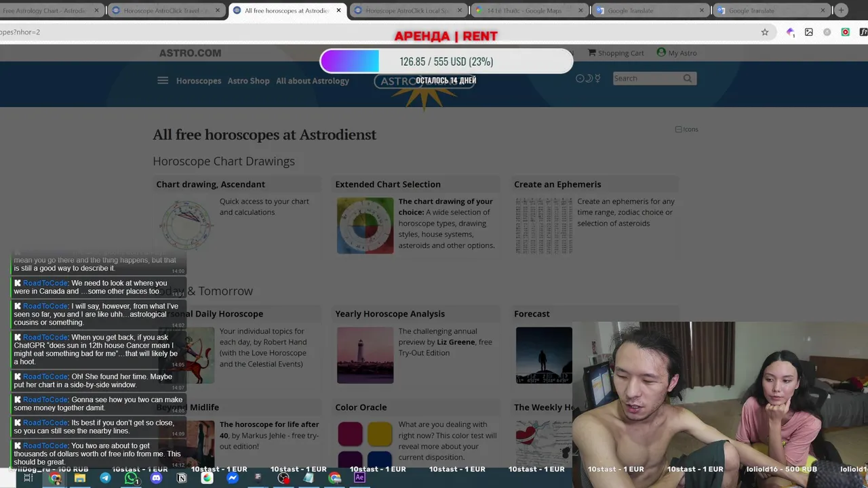
Task: Select the yellow Color Oracle swatch
Action: coord(380,434)
